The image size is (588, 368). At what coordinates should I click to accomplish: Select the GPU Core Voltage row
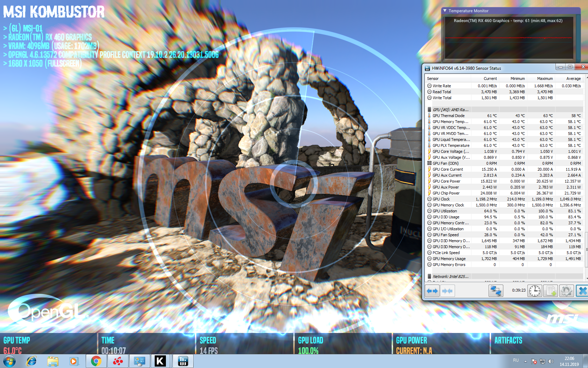click(x=504, y=151)
